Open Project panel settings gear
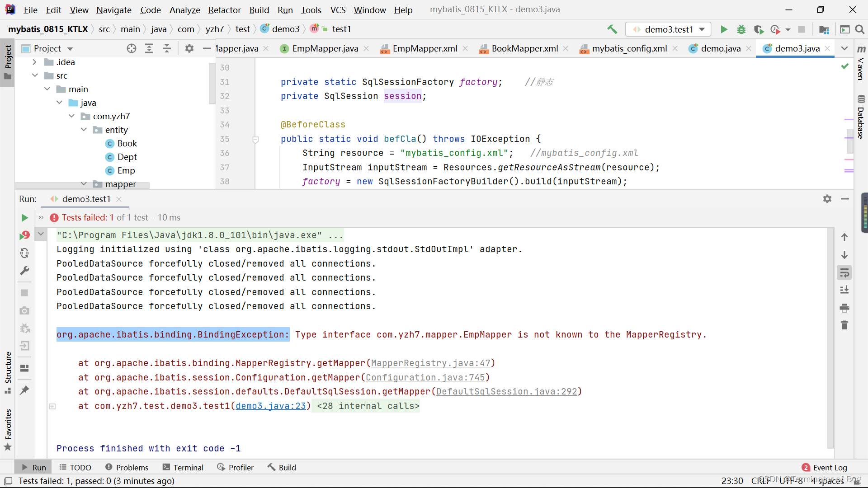The image size is (868, 488). (189, 48)
